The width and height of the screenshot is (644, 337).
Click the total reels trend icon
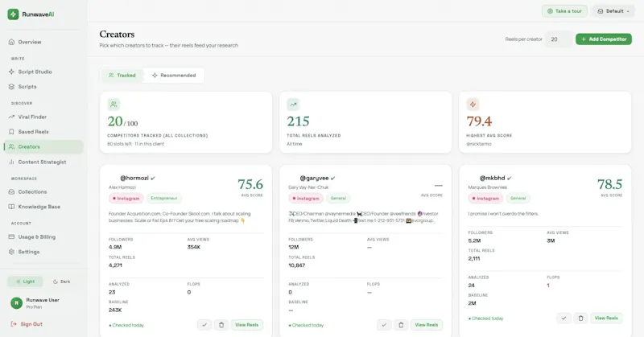(293, 105)
